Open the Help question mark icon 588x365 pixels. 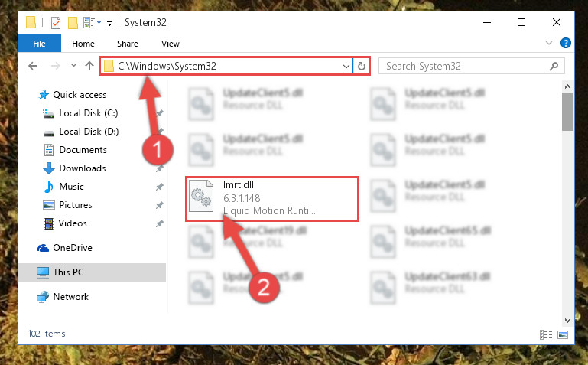point(566,43)
